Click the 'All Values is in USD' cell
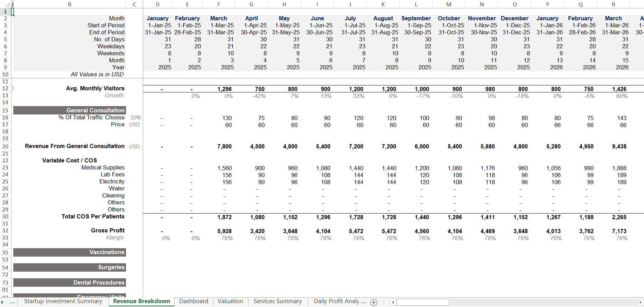The width and height of the screenshot is (644, 307). pos(97,74)
